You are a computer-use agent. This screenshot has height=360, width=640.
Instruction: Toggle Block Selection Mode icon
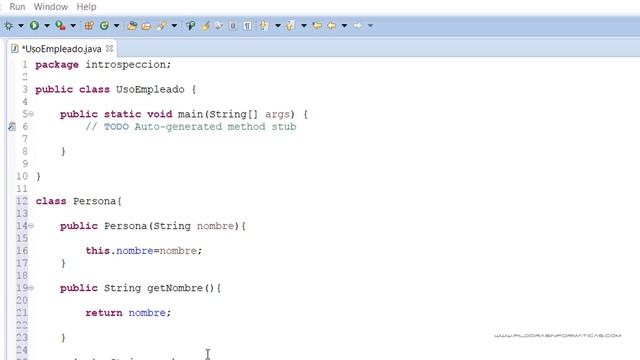tap(233, 26)
